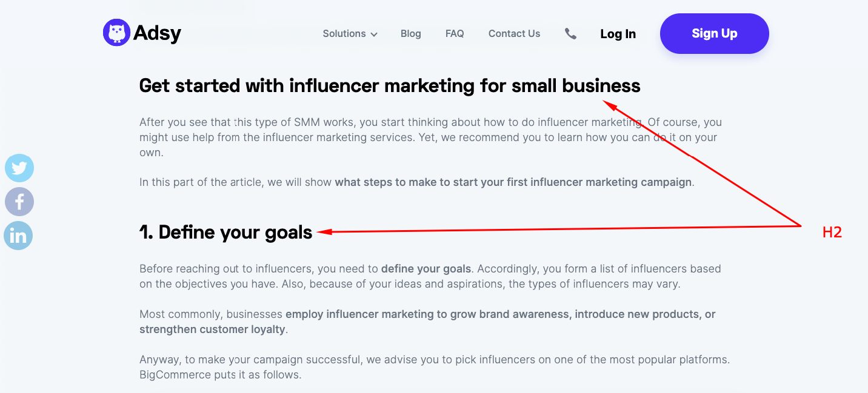The image size is (868, 393).
Task: Share the article on Twitter
Action: 19,168
